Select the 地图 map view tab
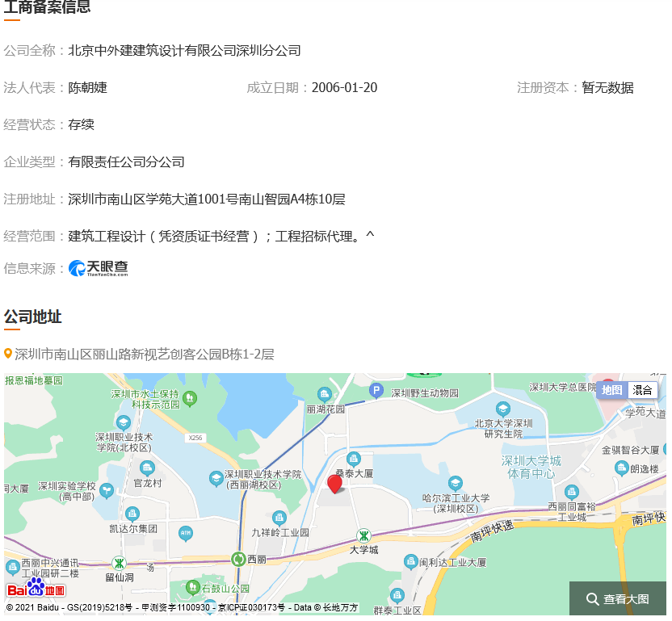 [611, 390]
